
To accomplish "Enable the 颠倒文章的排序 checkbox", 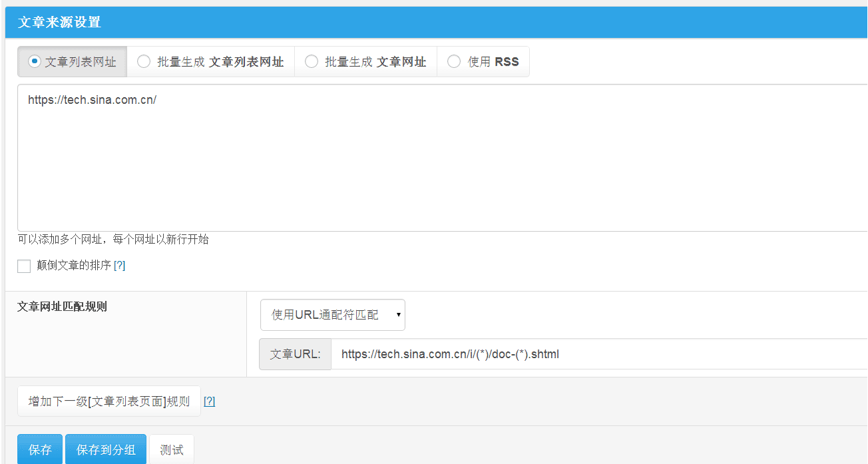I will [24, 266].
